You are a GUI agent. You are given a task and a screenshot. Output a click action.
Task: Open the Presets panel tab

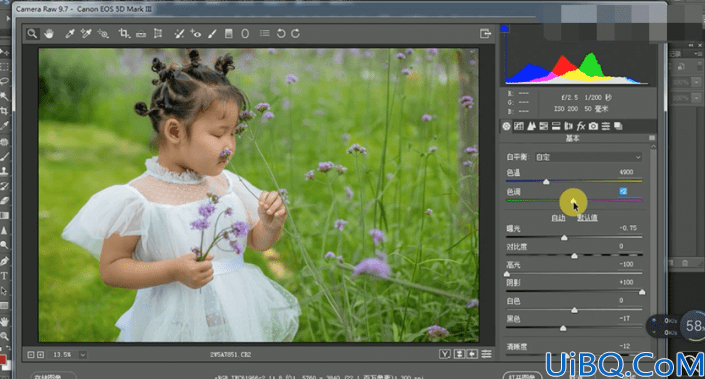[606, 126]
